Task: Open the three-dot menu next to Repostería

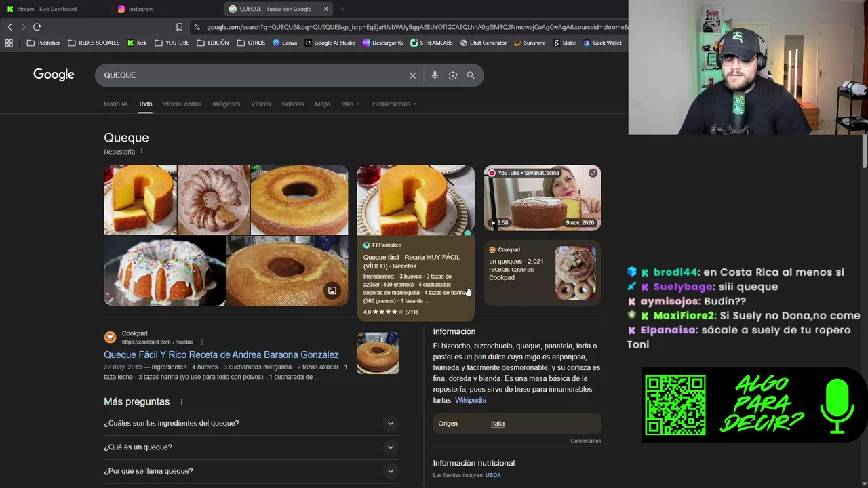Action: (x=142, y=152)
